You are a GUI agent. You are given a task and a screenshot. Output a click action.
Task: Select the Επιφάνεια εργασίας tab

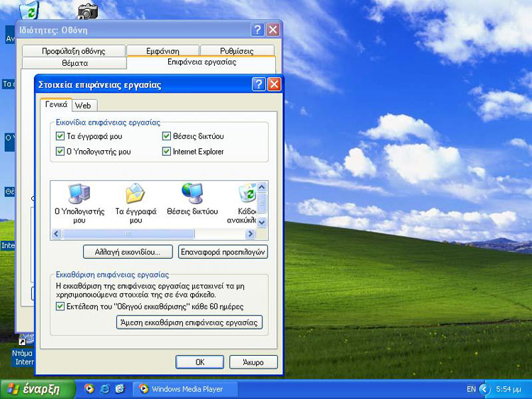201,62
